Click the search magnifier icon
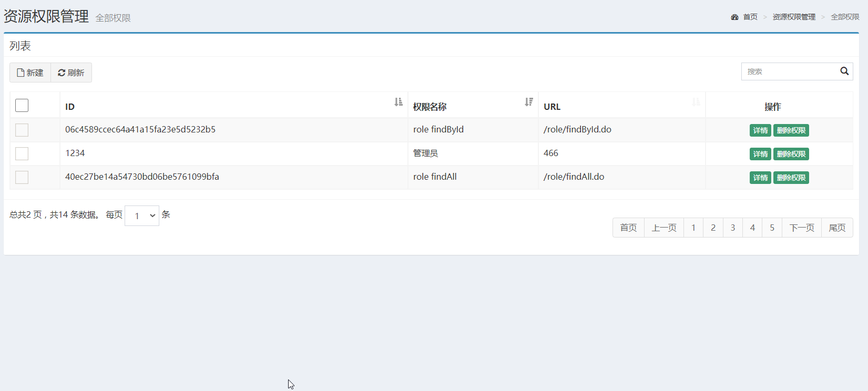Screen dimensions: 868x391 coord(844,71)
